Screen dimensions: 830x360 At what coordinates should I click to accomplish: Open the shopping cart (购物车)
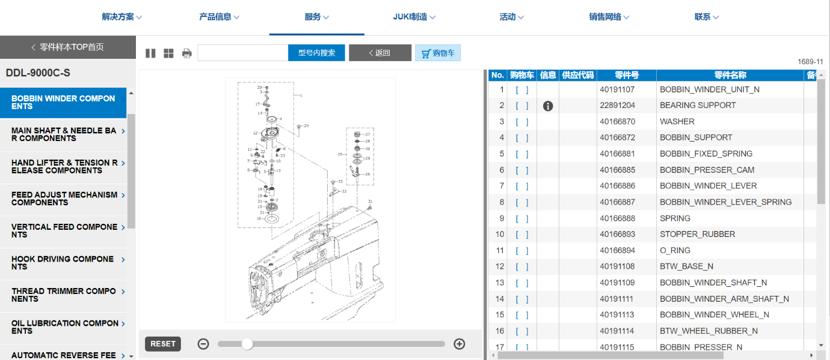pyautogui.click(x=438, y=53)
